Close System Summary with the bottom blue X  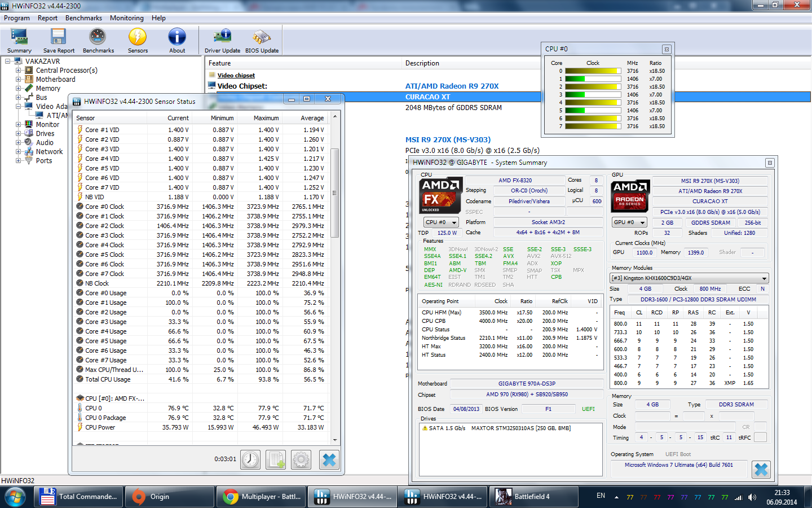point(761,470)
